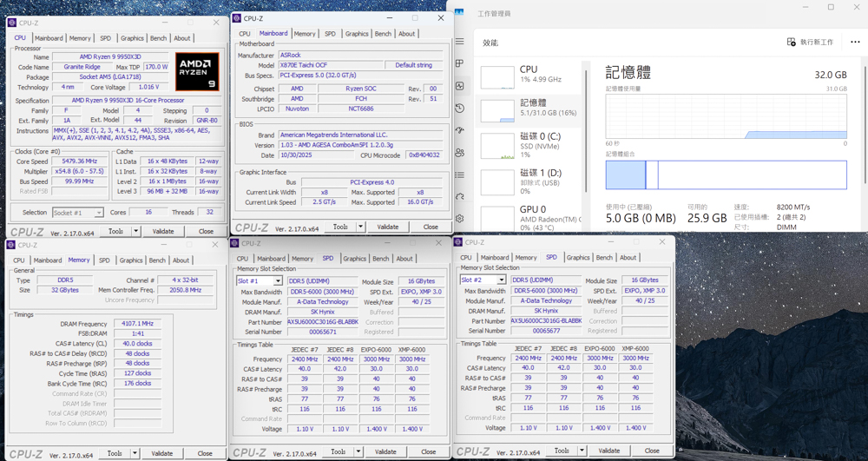Image resolution: width=868 pixels, height=461 pixels.
Task: Click the three-dot more options in Task Manager
Action: pyautogui.click(x=855, y=42)
